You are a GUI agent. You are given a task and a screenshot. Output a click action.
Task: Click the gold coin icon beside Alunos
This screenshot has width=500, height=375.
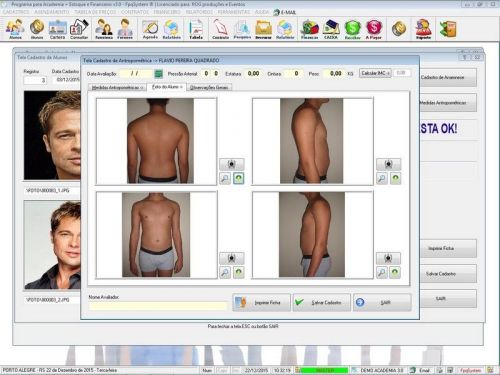click(x=37, y=29)
